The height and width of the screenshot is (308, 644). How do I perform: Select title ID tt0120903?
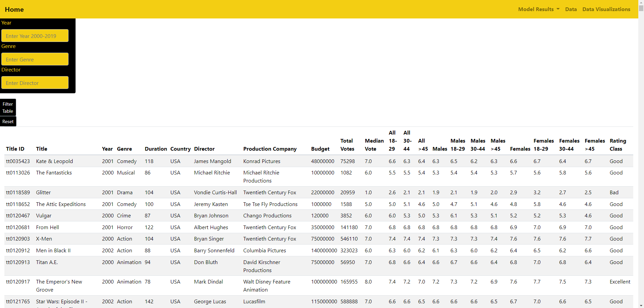(18, 239)
